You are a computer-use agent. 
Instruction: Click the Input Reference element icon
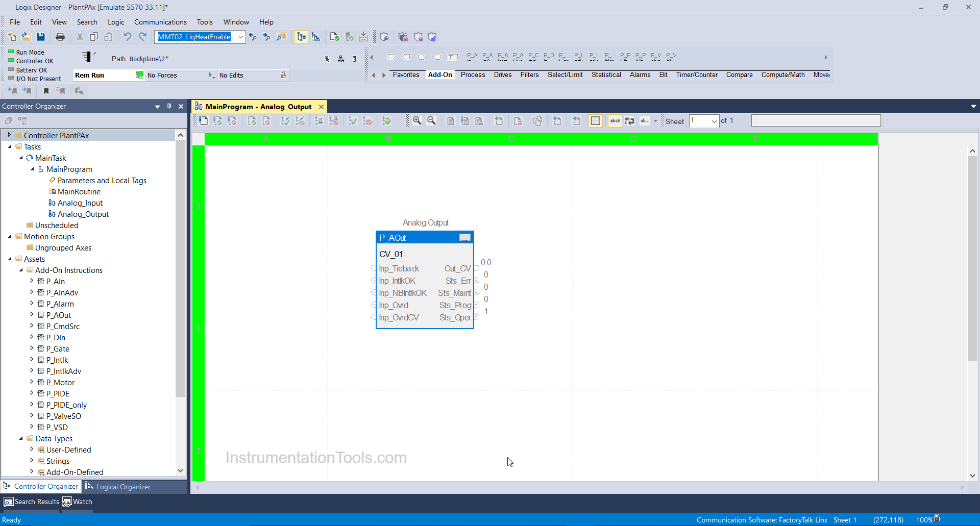point(391,57)
